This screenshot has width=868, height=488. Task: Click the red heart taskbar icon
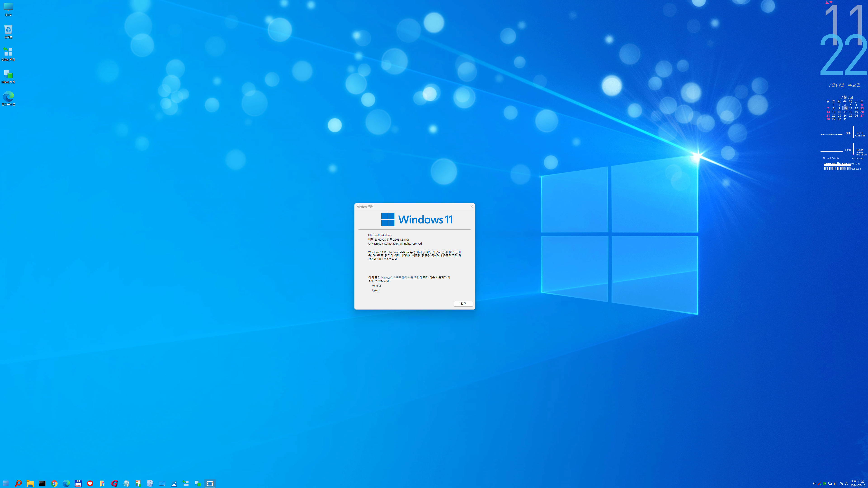[90, 483]
